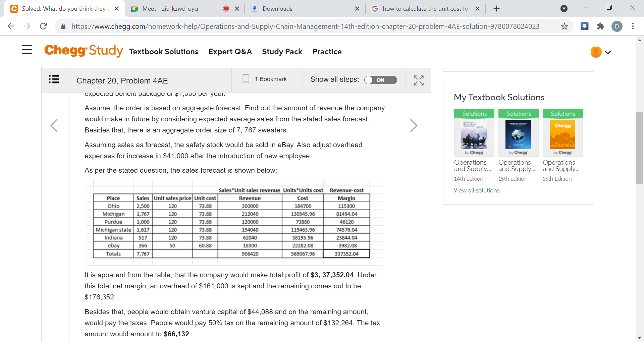This screenshot has width=644, height=342.
Task: Click the bookmark ribbon icon
Action: tap(246, 79)
